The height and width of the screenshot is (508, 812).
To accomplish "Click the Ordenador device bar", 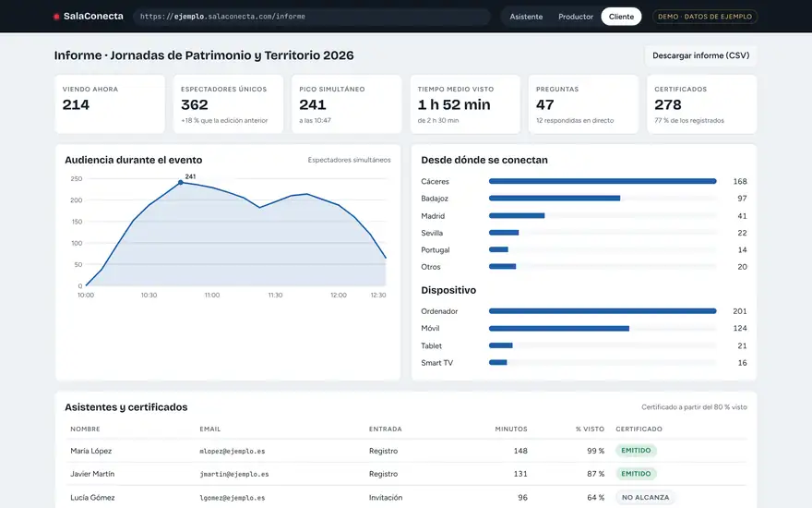I will pos(603,311).
